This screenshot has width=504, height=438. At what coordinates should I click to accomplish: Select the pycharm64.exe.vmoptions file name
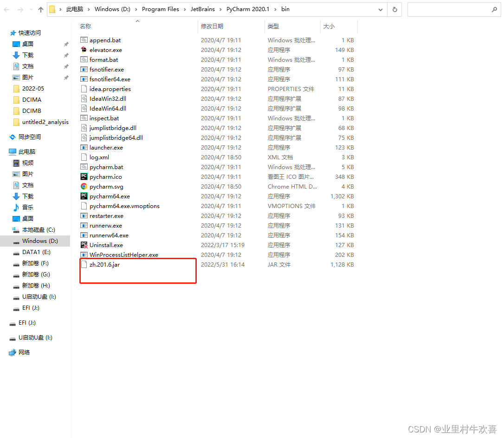pos(125,206)
